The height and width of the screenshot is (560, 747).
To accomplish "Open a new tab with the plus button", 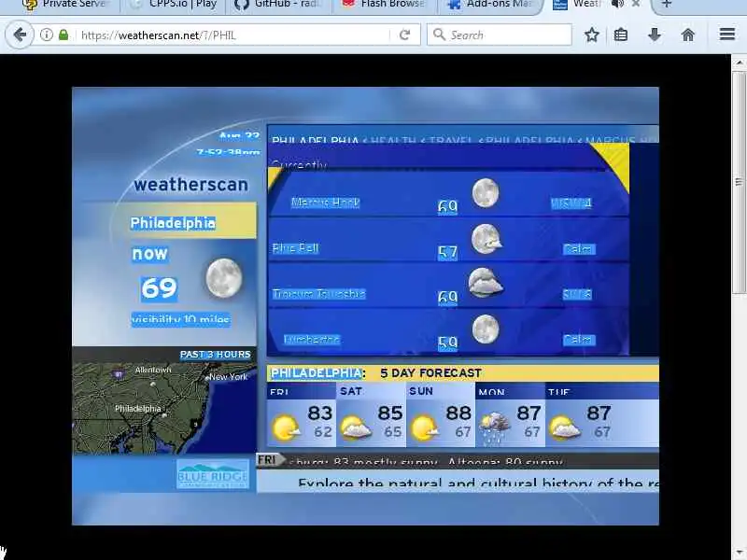I will coord(667,5).
